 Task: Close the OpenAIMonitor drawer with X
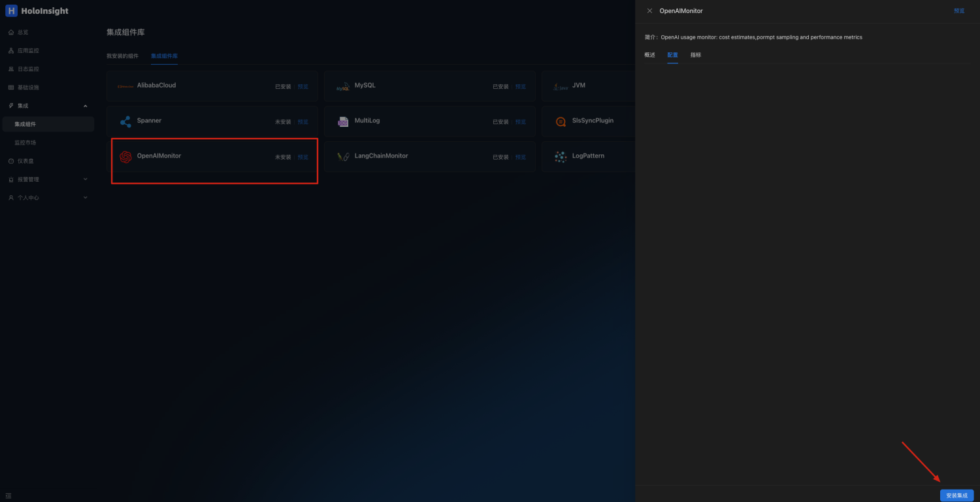649,10
